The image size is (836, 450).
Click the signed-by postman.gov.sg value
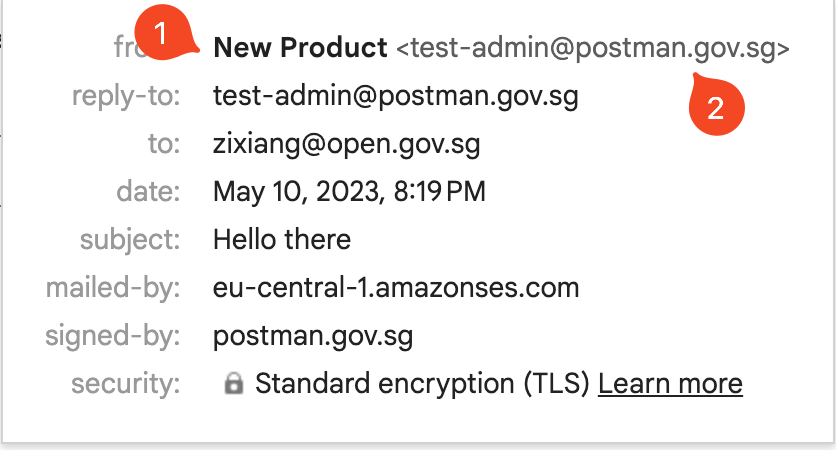click(313, 337)
